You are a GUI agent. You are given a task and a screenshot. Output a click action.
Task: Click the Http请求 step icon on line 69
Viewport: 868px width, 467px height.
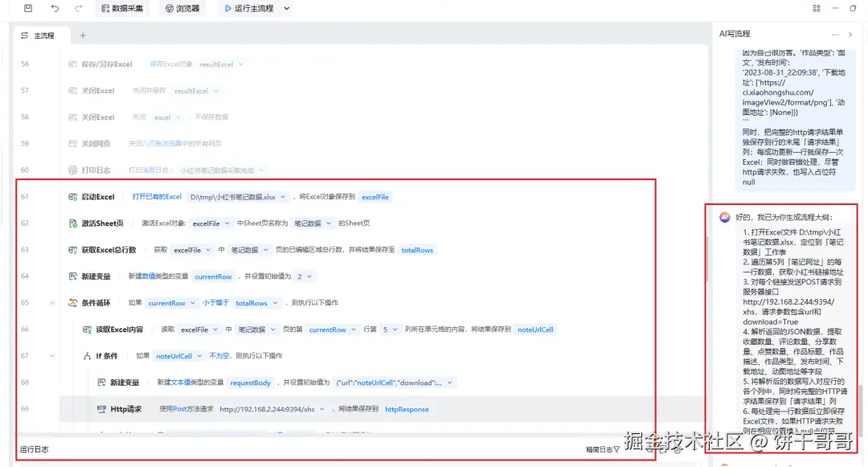[x=101, y=409]
